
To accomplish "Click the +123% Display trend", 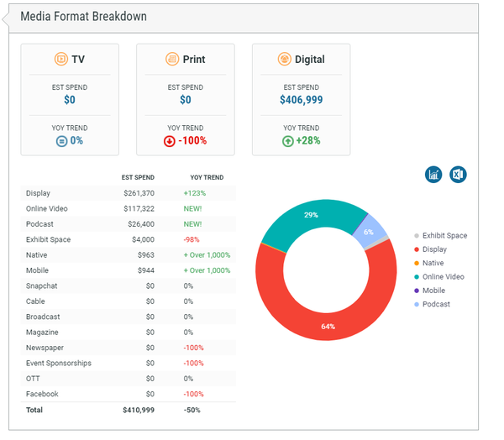I will [195, 193].
